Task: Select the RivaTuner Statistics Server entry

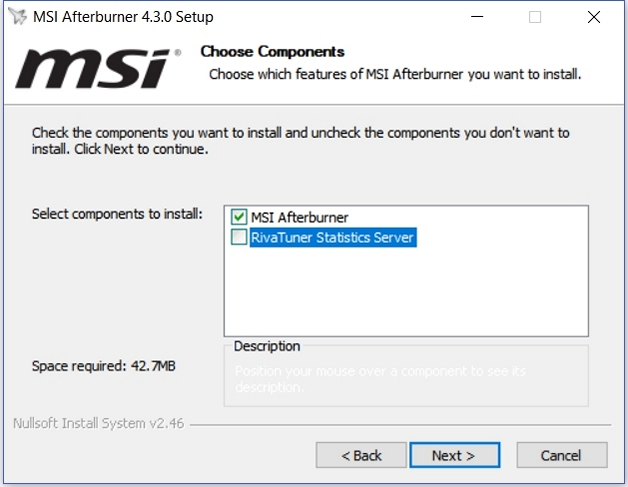Action: [x=333, y=237]
